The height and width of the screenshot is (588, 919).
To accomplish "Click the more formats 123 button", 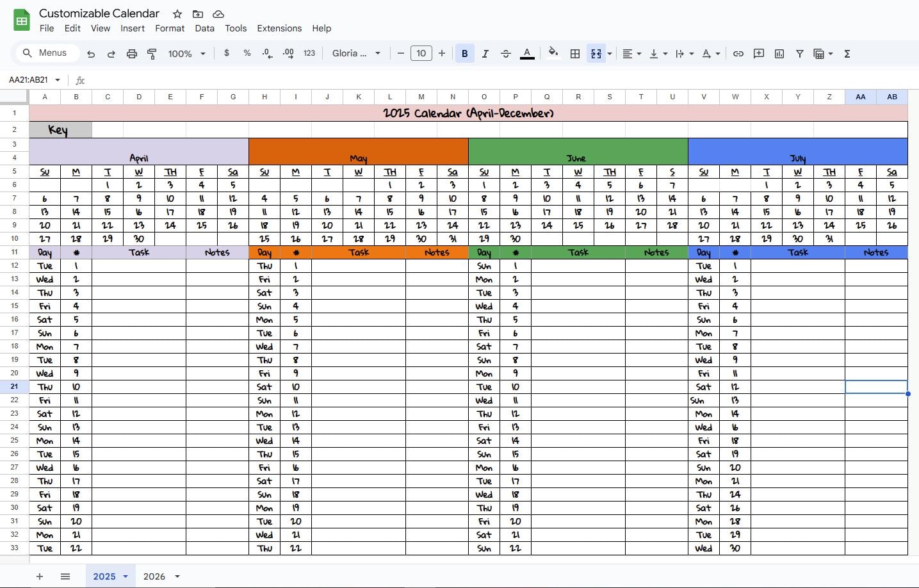I will (x=309, y=53).
